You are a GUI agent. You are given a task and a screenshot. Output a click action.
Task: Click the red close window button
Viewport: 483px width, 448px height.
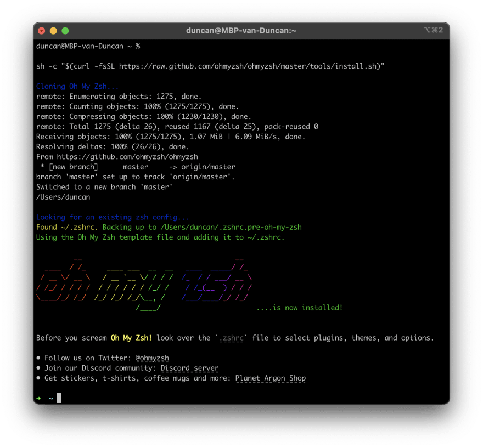(42, 31)
